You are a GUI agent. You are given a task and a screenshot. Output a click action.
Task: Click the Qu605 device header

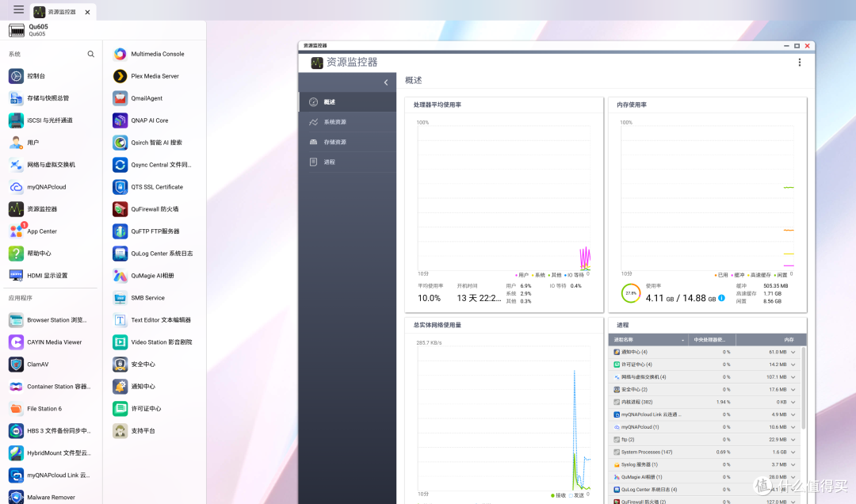pyautogui.click(x=29, y=30)
